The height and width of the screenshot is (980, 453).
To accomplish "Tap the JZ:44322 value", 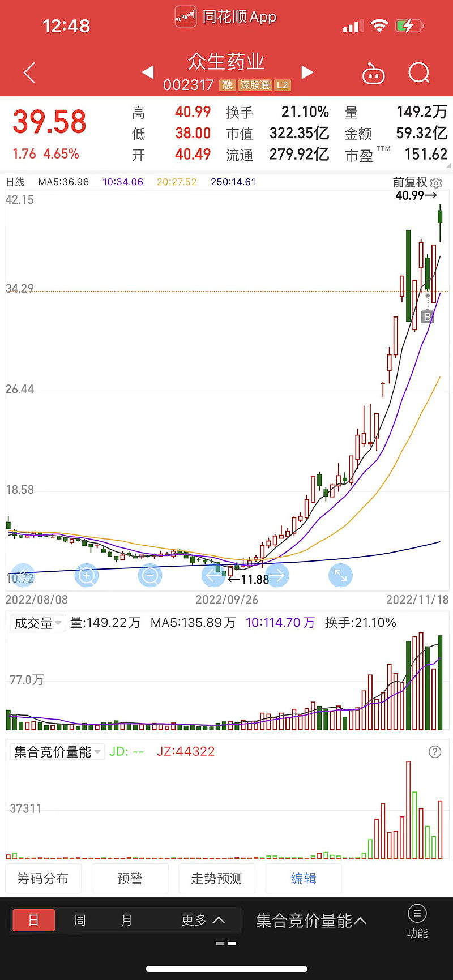I will point(186,751).
